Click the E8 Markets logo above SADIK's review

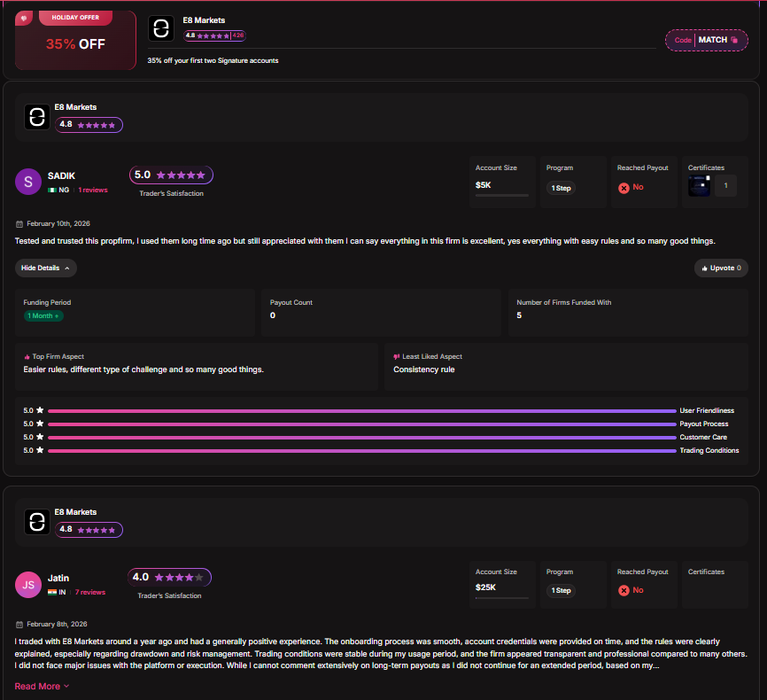click(x=37, y=117)
